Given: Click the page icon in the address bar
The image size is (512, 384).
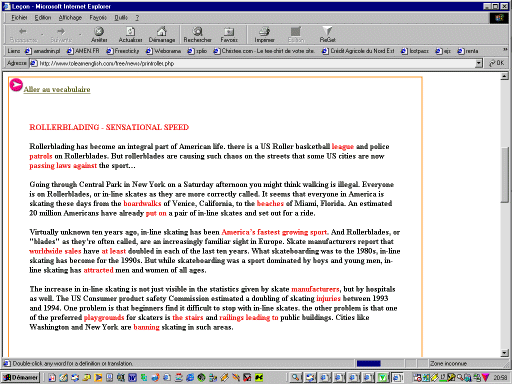Looking at the screenshot, I should point(33,63).
